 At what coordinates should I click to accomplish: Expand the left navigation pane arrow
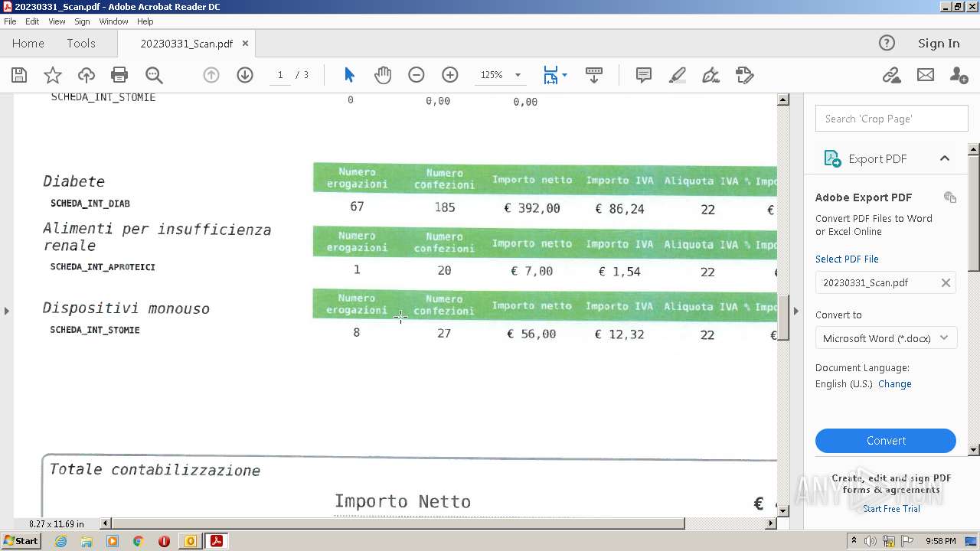coord(7,311)
